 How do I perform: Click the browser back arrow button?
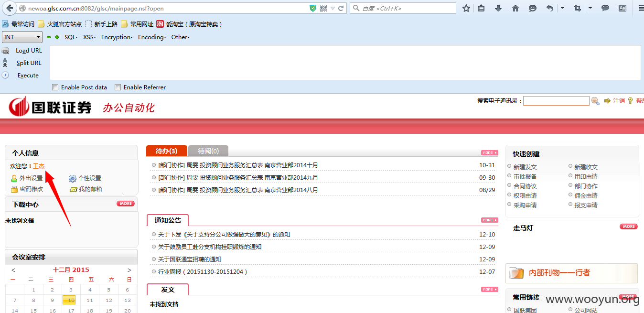click(x=9, y=8)
